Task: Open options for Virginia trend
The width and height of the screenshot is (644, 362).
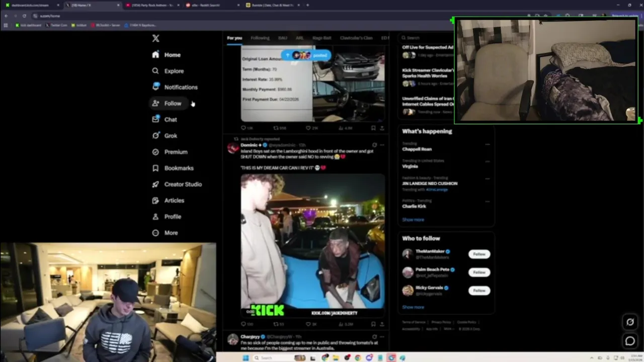Action: [487, 161]
